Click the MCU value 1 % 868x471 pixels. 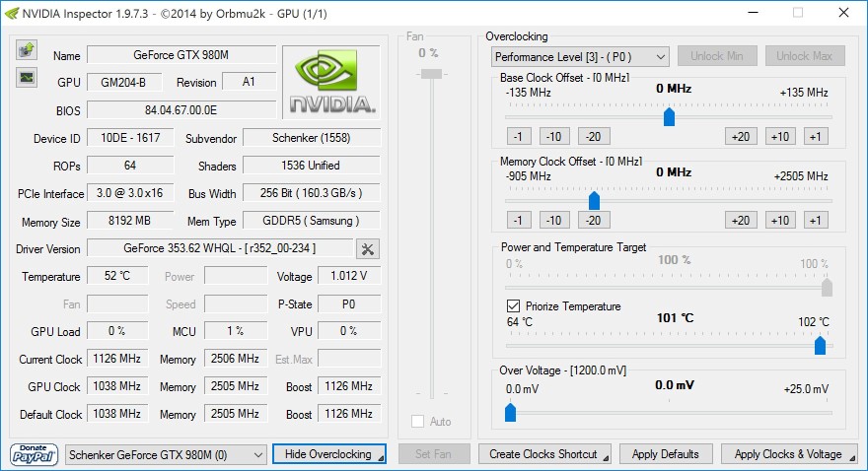tap(236, 331)
